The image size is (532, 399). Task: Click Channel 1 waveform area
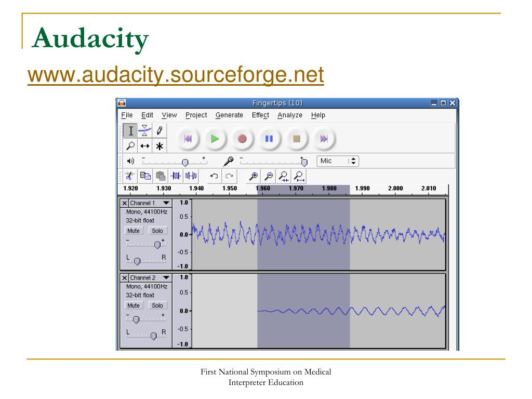(318, 234)
